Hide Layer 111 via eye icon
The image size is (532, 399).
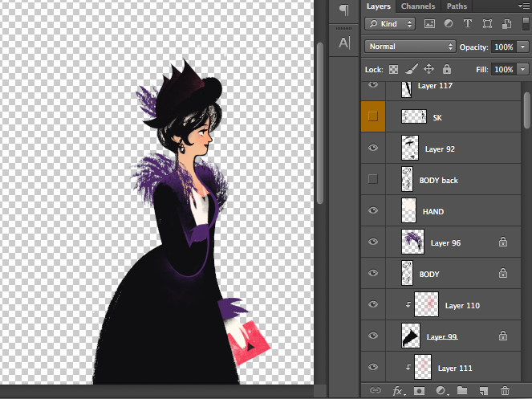click(373, 367)
